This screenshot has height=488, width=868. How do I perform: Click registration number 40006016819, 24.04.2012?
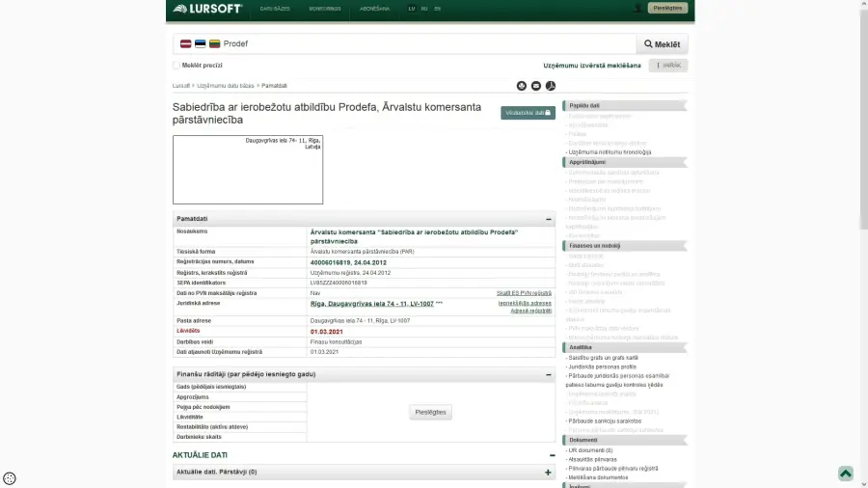click(348, 263)
